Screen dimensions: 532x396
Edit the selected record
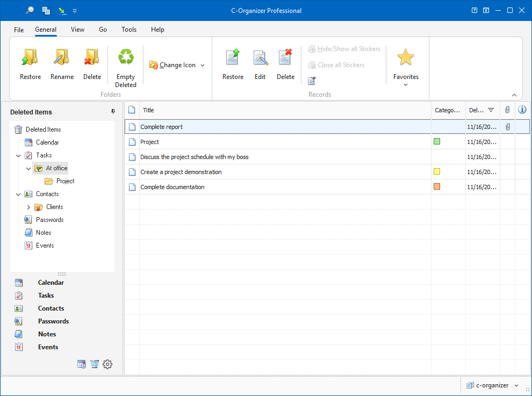[x=260, y=64]
